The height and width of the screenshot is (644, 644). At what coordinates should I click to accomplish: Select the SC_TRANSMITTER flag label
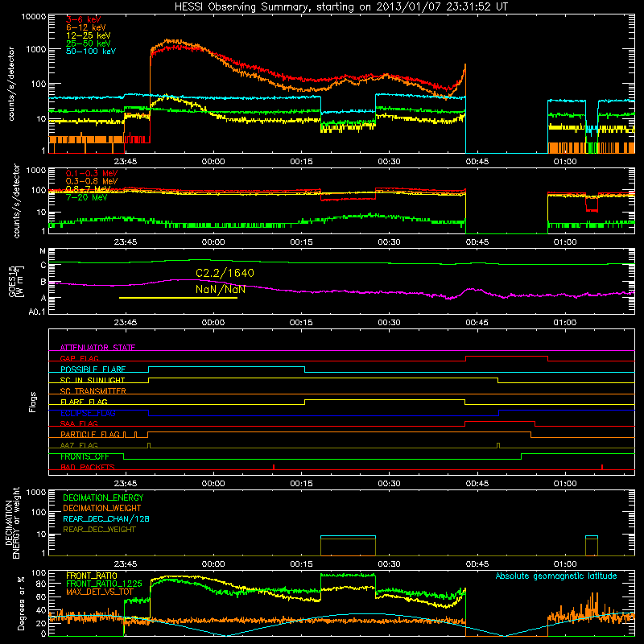click(93, 390)
